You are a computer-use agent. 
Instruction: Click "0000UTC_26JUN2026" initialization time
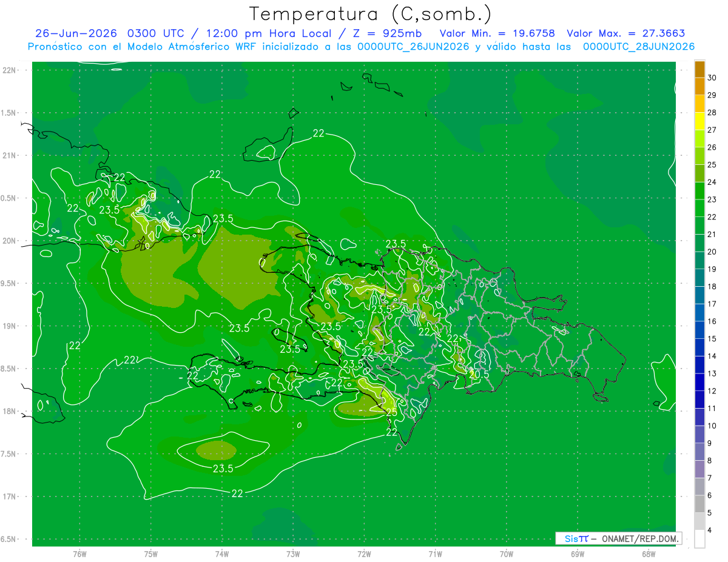point(413,47)
